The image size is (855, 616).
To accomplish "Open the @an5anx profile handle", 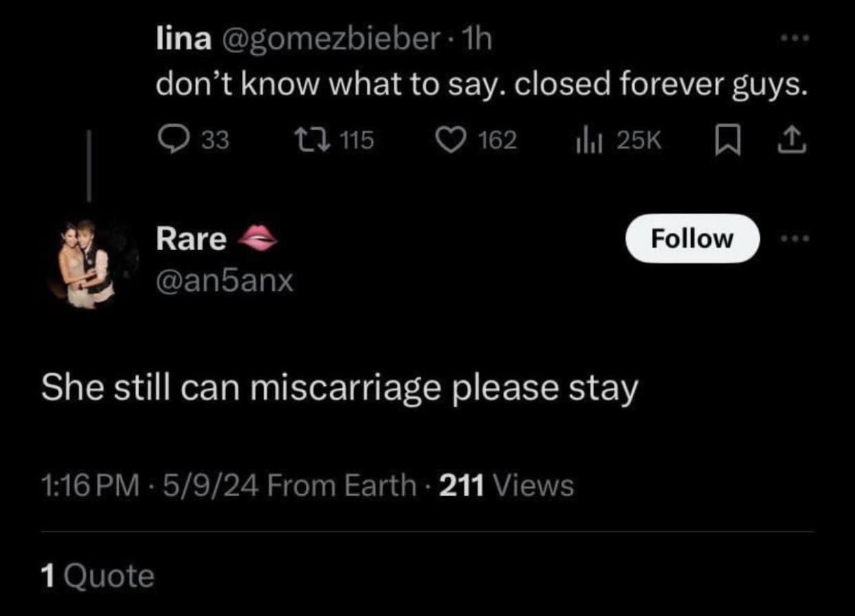I will [225, 280].
